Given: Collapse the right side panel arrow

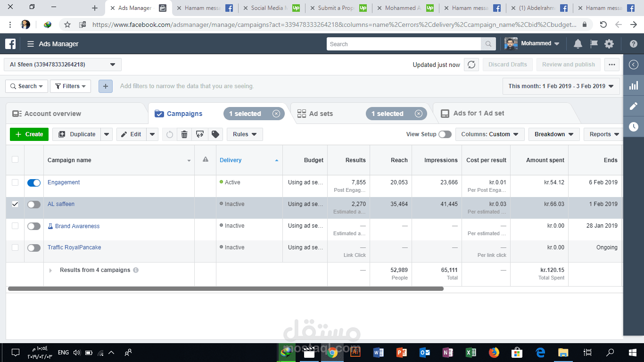Looking at the screenshot, I should click(634, 65).
